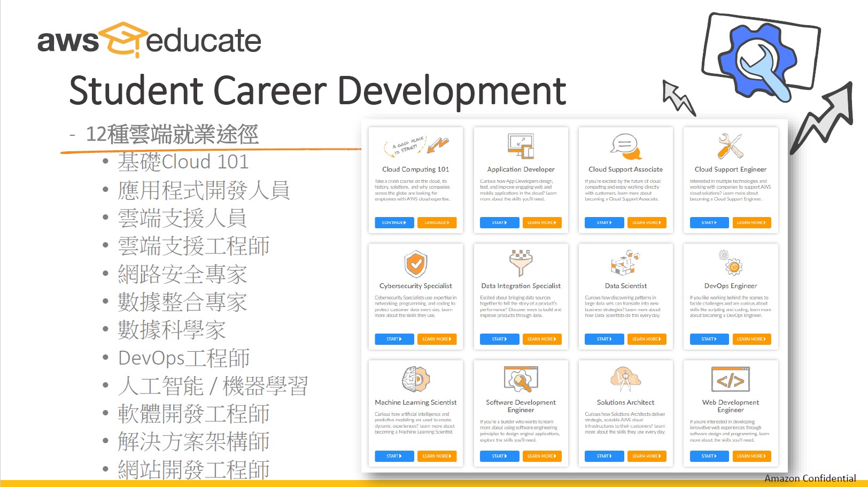The image size is (868, 487).
Task: Click the Cloud Support Associate chat icon
Action: (625, 146)
